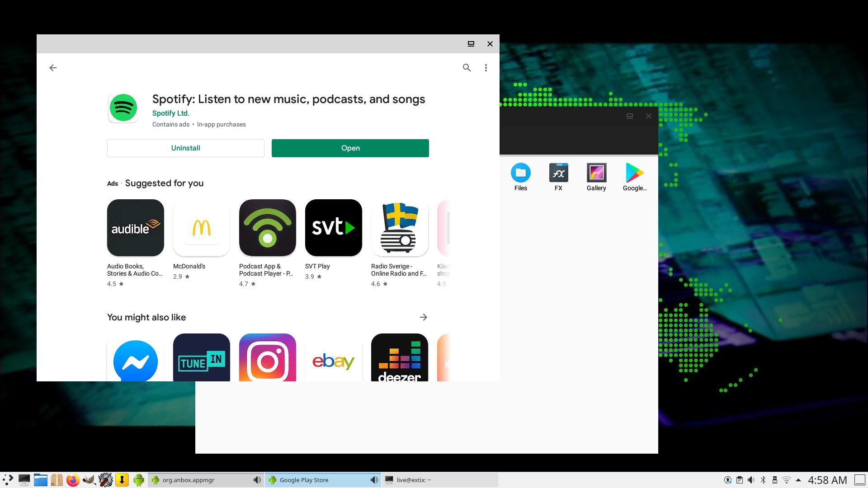This screenshot has height=488, width=868.
Task: Open the application launcher menu
Action: pos(8,480)
